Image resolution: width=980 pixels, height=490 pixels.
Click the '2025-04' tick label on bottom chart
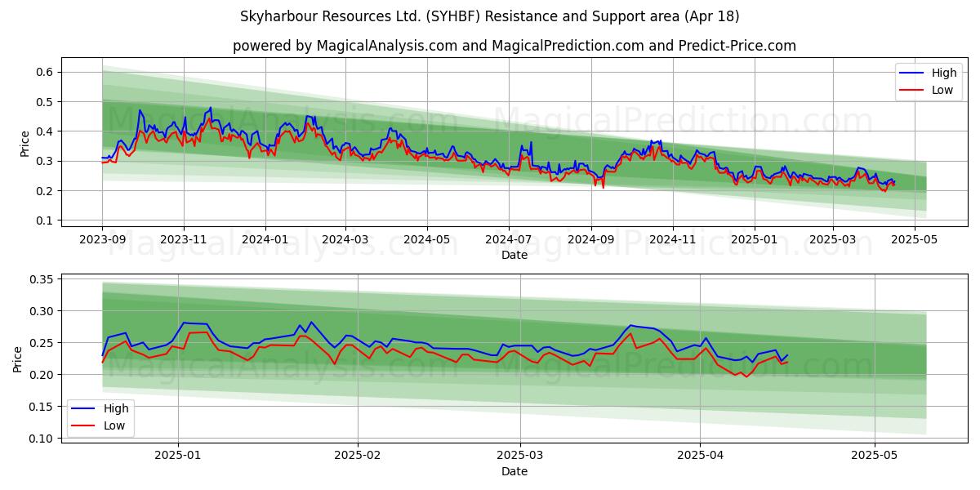(700, 457)
